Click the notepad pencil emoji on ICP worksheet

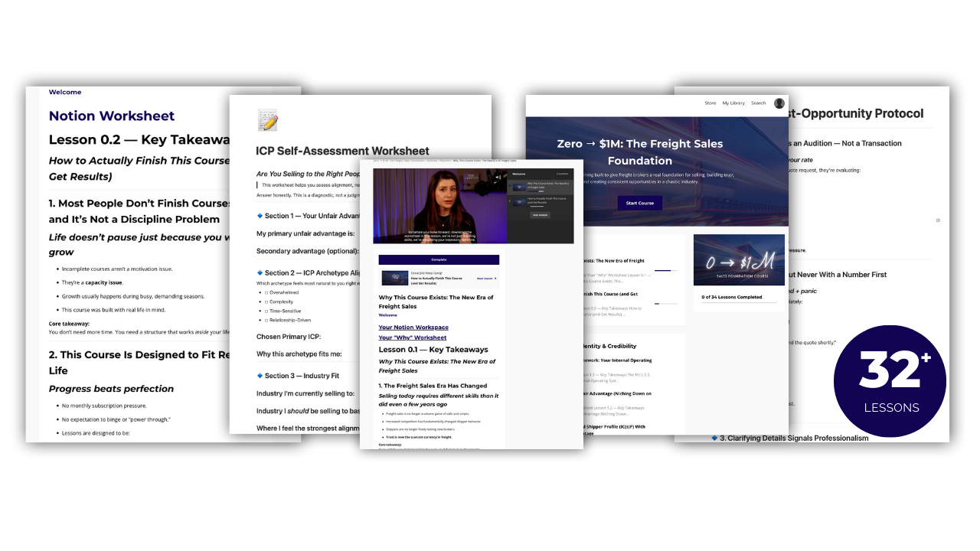(267, 120)
